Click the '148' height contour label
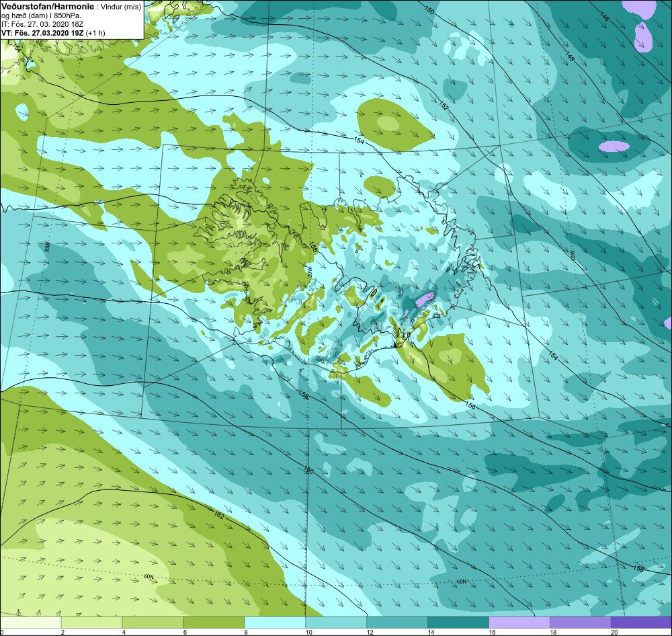Image resolution: width=672 pixels, height=636 pixels. tap(570, 57)
